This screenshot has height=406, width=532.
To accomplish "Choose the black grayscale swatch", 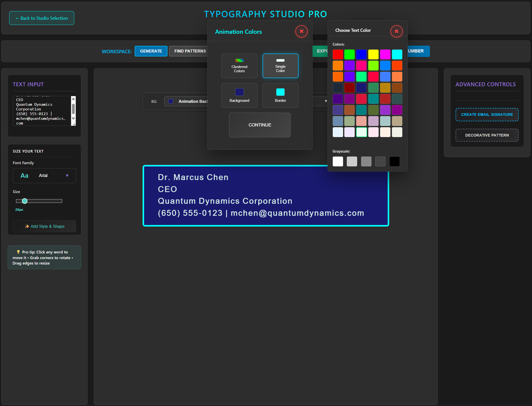I will click(x=394, y=162).
